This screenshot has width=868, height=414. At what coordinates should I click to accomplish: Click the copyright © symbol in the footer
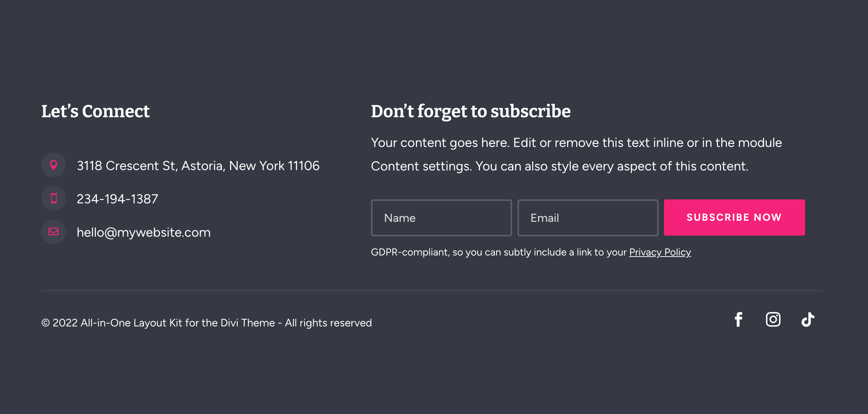click(x=46, y=323)
